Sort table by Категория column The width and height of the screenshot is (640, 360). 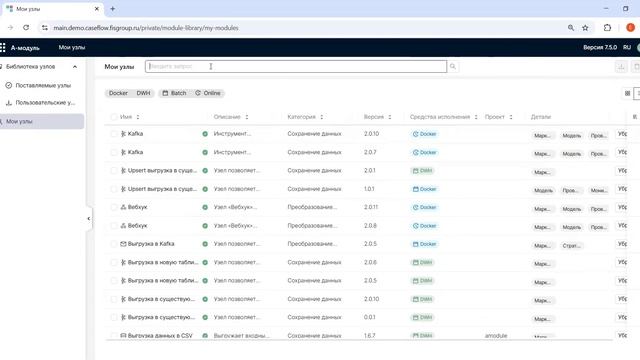322,117
